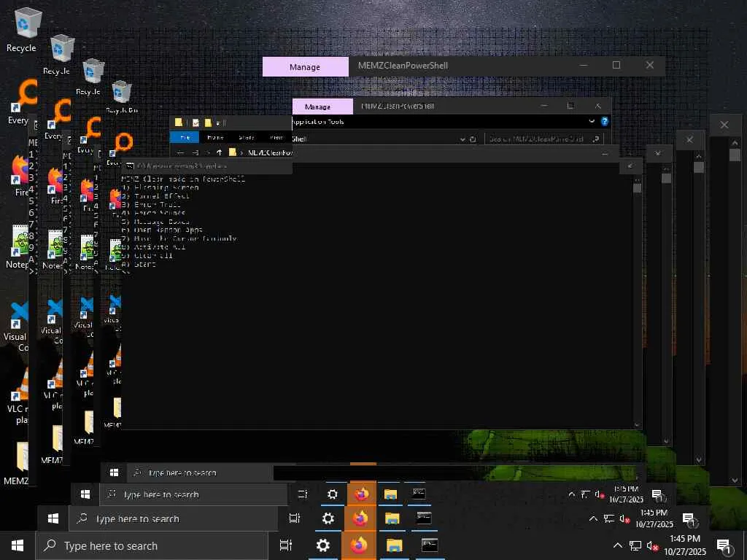Click the 'A) Start' line in the console
The height and width of the screenshot is (560, 747).
[x=139, y=264]
